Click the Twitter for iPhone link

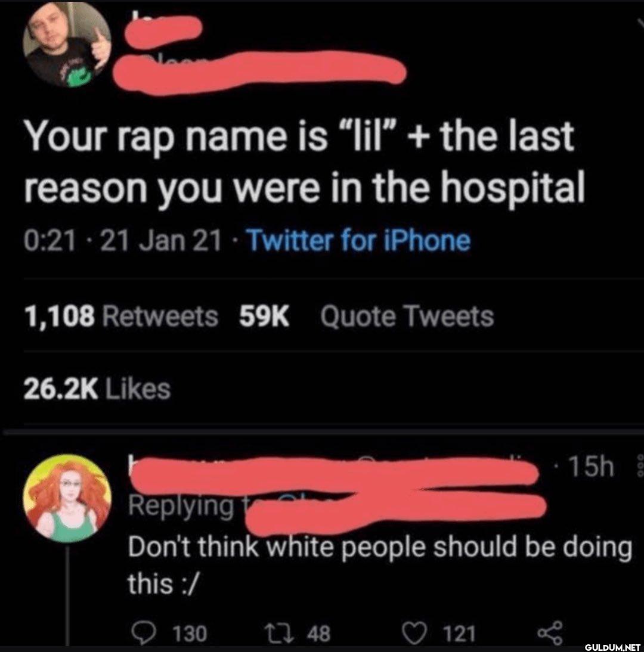point(359,241)
